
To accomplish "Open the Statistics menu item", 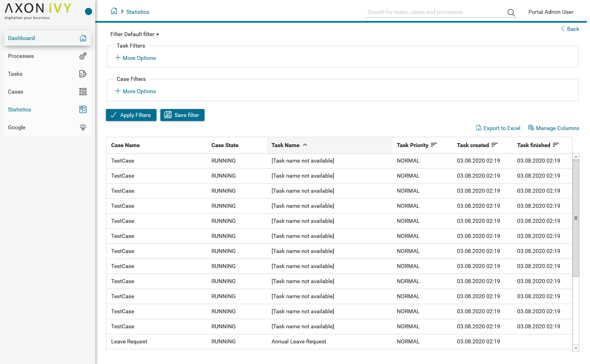I will tap(48, 109).
